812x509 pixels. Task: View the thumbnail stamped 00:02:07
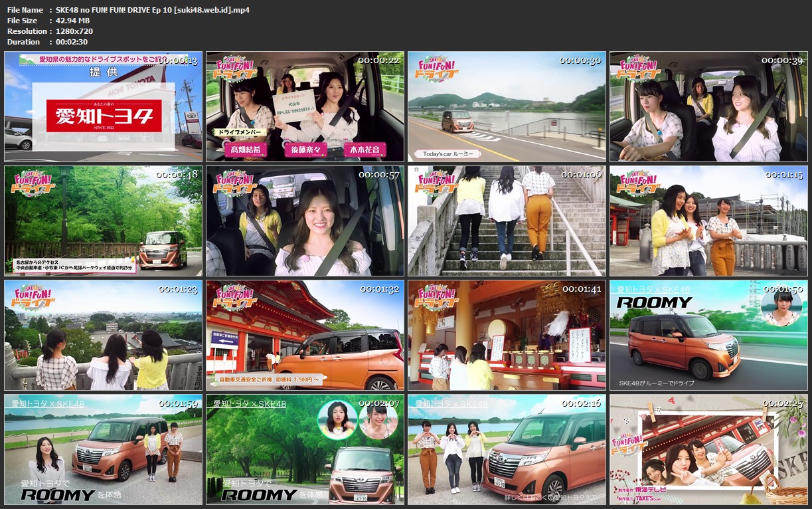pos(305,449)
